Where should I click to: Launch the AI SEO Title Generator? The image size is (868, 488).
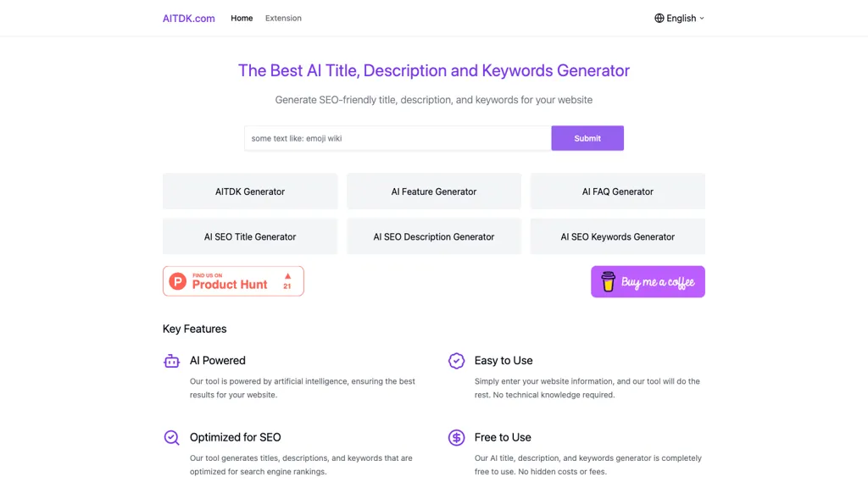pos(250,236)
